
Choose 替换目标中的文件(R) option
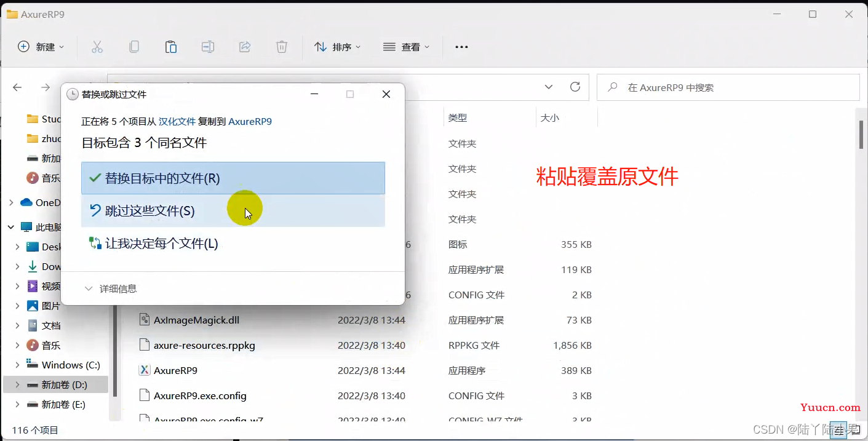pyautogui.click(x=233, y=178)
